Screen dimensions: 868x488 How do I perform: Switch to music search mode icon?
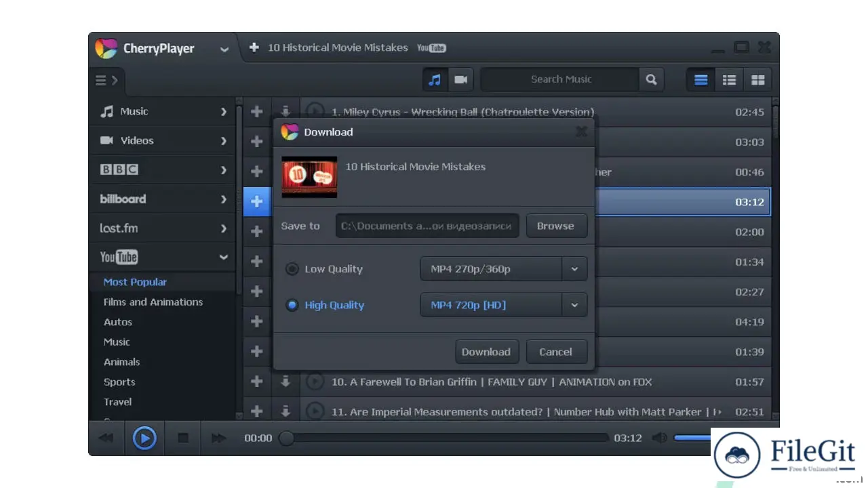point(435,79)
